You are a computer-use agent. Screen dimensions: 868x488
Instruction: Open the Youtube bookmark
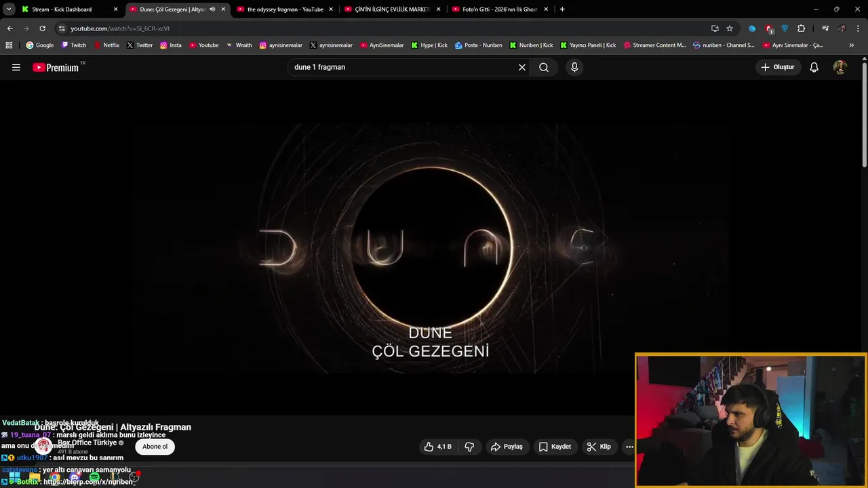point(204,45)
